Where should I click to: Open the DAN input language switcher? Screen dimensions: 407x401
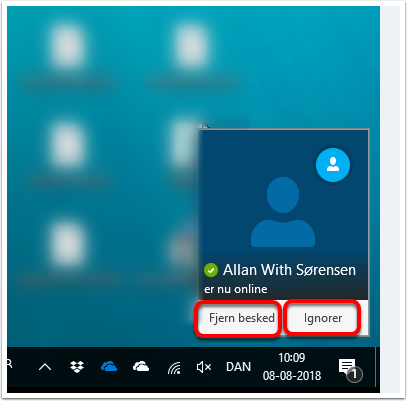click(x=238, y=367)
